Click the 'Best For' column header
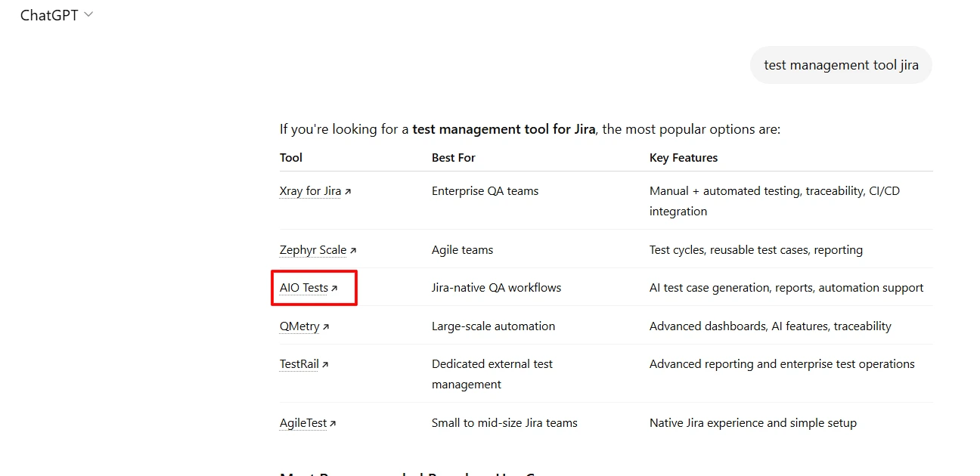Image resolution: width=980 pixels, height=476 pixels. [x=454, y=158]
